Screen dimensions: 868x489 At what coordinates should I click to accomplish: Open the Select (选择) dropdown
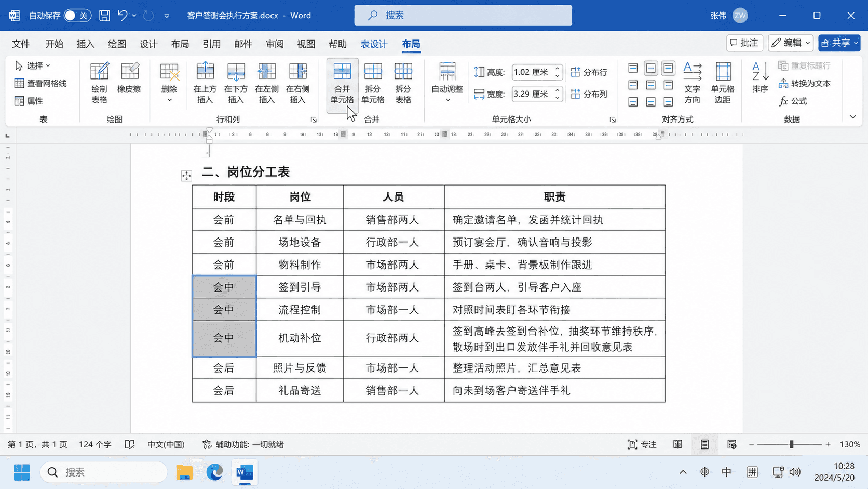(33, 65)
